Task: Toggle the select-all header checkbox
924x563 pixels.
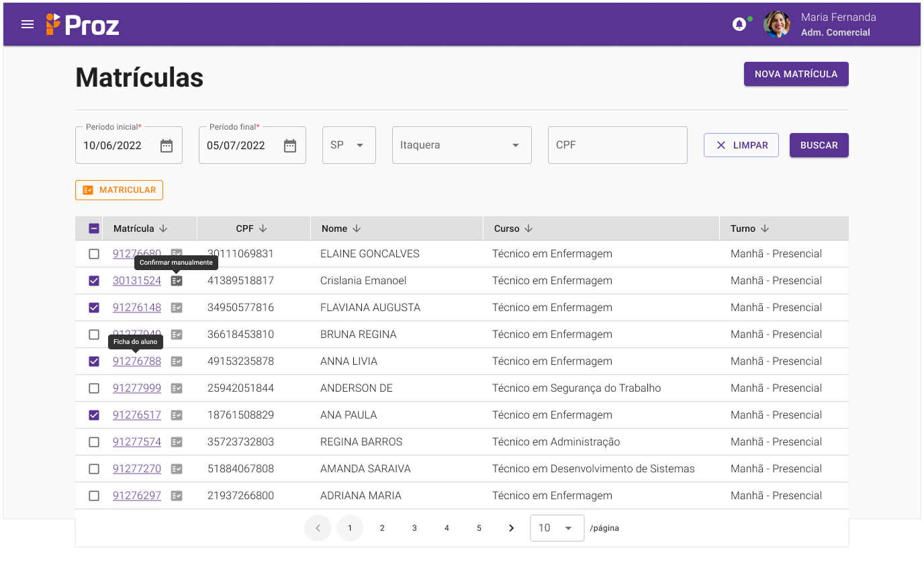Action: coord(94,228)
